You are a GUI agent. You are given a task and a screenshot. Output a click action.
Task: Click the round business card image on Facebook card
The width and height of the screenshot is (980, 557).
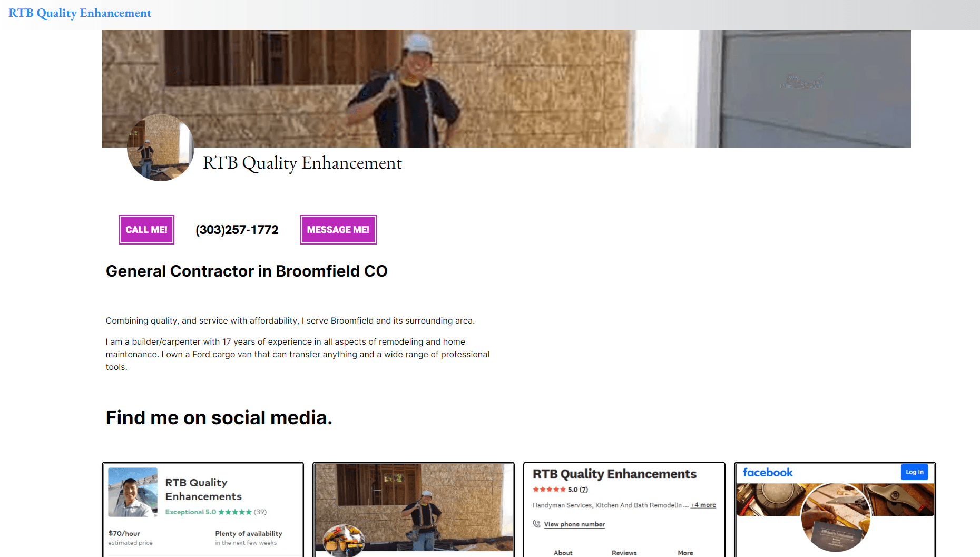pos(835,517)
